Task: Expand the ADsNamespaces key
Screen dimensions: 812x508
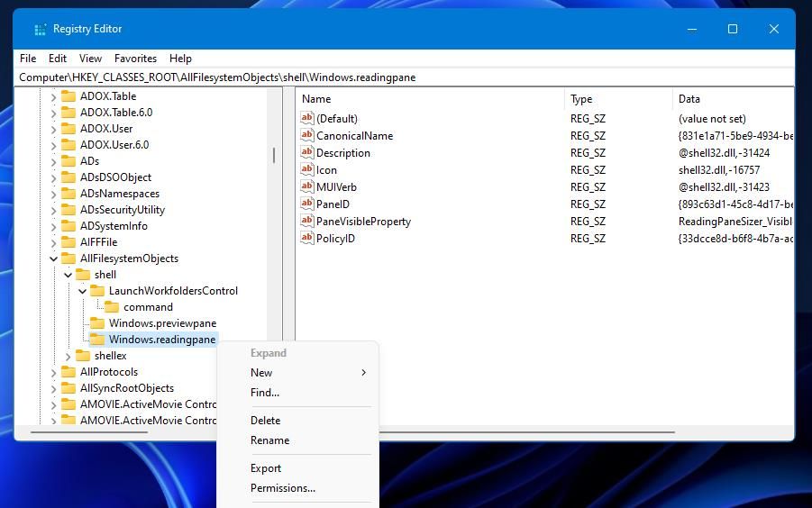Action: [53, 194]
